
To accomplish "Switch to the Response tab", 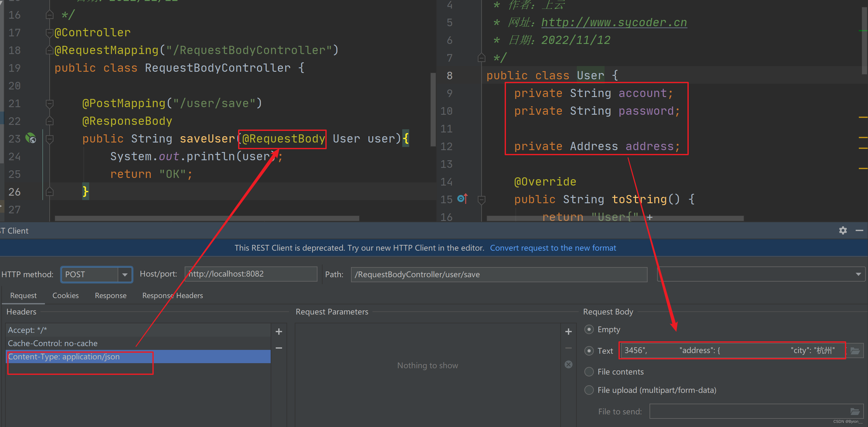I will pyautogui.click(x=111, y=295).
